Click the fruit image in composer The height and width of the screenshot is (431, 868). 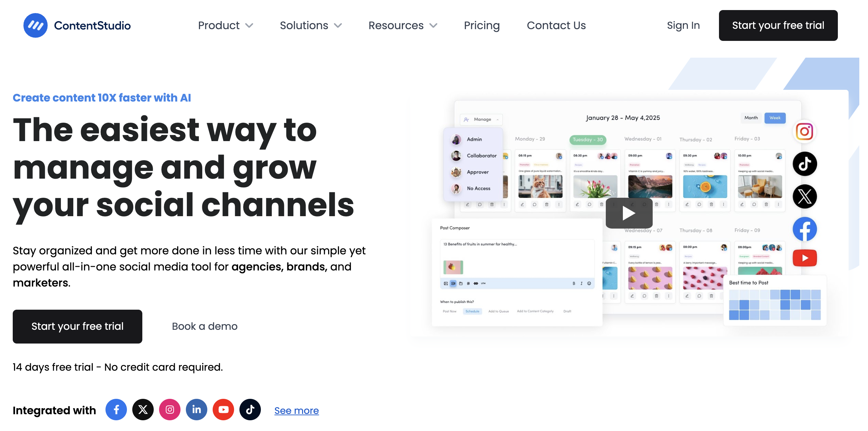click(x=453, y=267)
